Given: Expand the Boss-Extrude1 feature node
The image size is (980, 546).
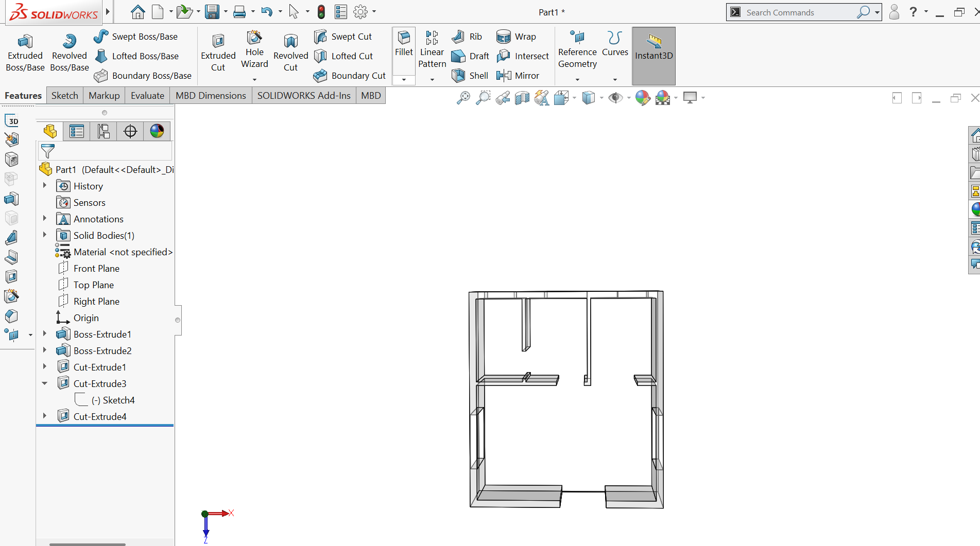Looking at the screenshot, I should coord(45,334).
